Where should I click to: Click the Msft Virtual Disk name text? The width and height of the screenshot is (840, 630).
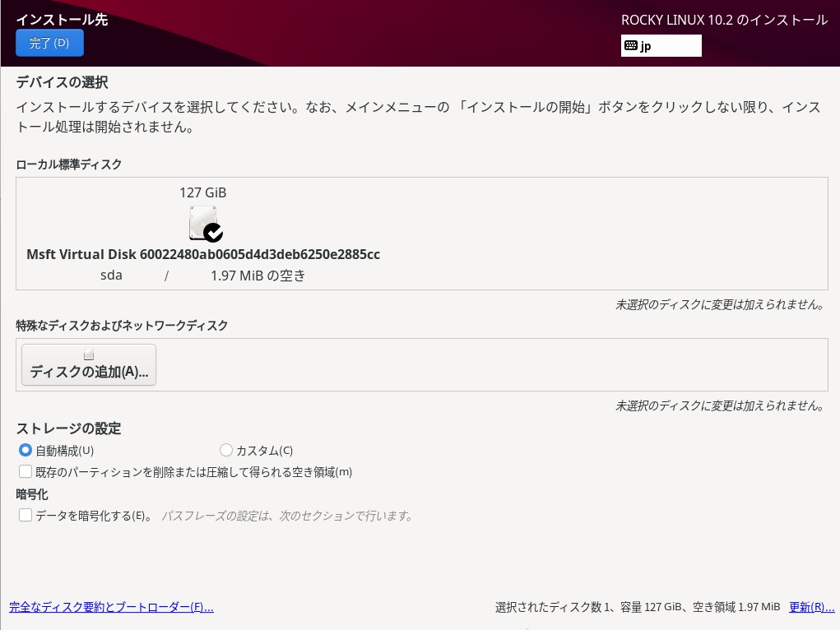coord(203,254)
